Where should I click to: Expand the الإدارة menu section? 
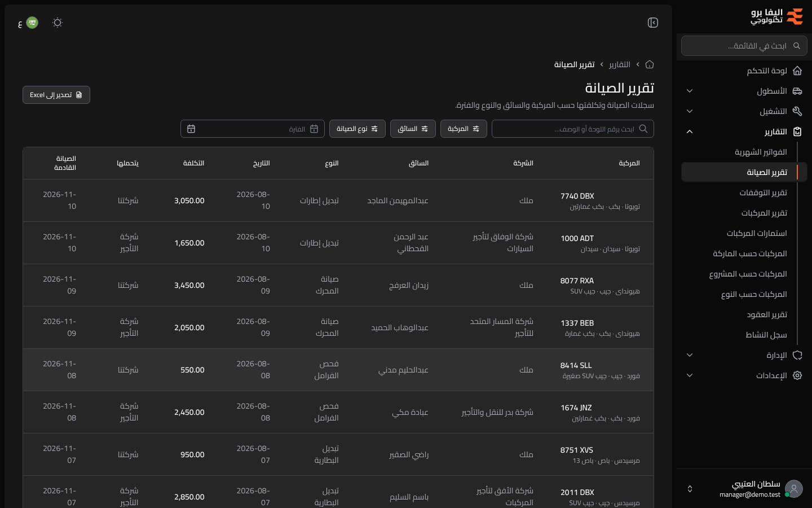[744, 355]
